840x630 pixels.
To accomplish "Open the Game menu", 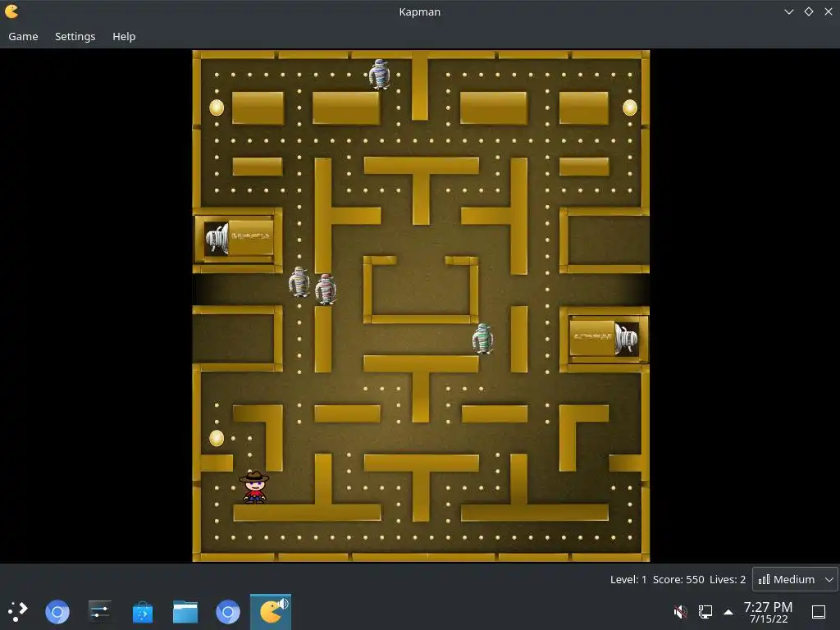I will 23,36.
